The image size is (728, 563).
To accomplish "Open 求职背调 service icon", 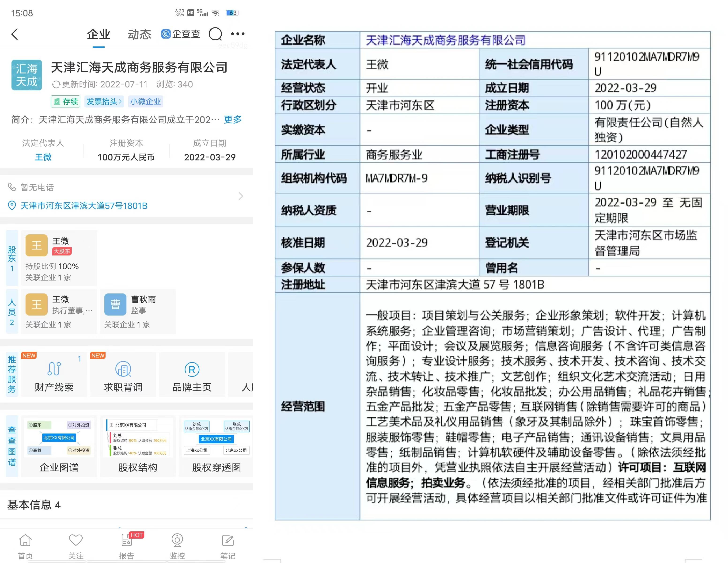I will (x=123, y=369).
